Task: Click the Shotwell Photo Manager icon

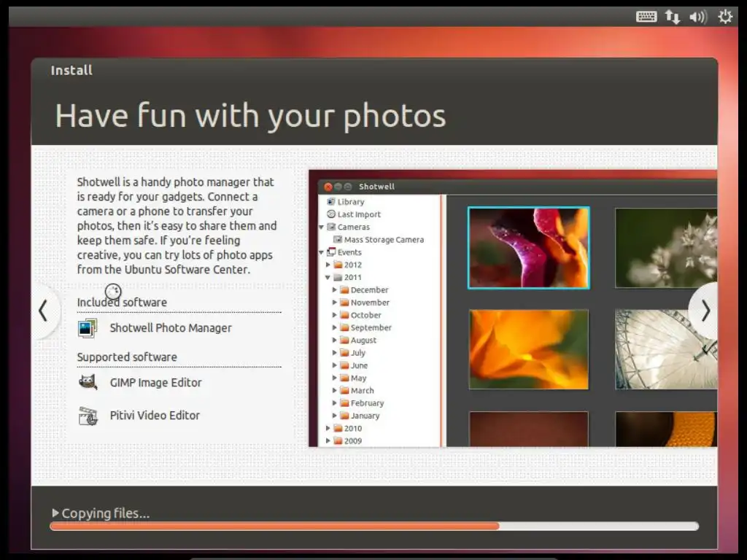Action: click(88, 328)
